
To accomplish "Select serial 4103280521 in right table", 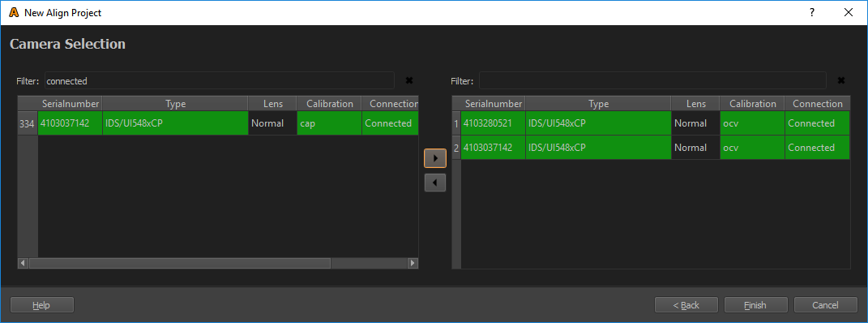I will [x=494, y=123].
